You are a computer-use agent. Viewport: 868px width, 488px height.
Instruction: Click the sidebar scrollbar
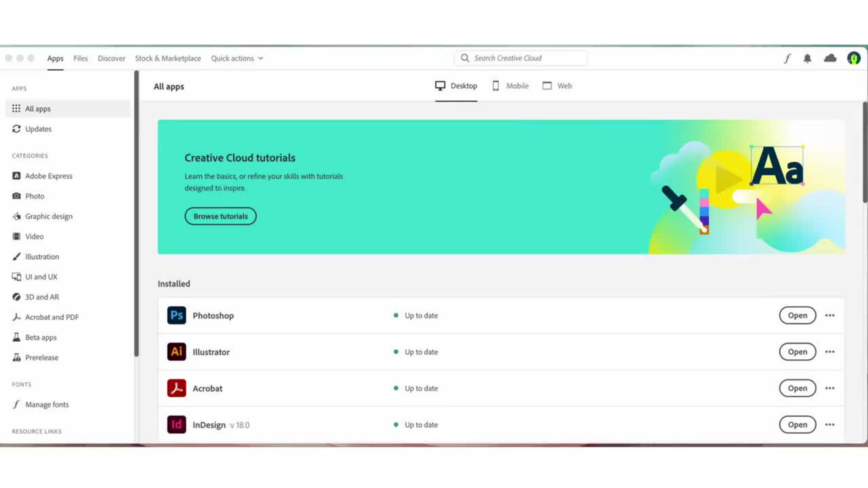pyautogui.click(x=136, y=213)
